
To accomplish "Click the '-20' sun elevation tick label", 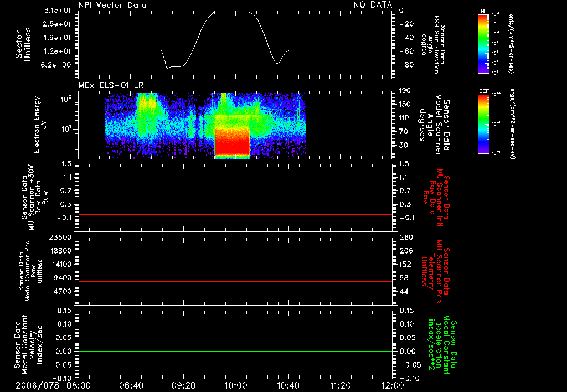I will (406, 24).
